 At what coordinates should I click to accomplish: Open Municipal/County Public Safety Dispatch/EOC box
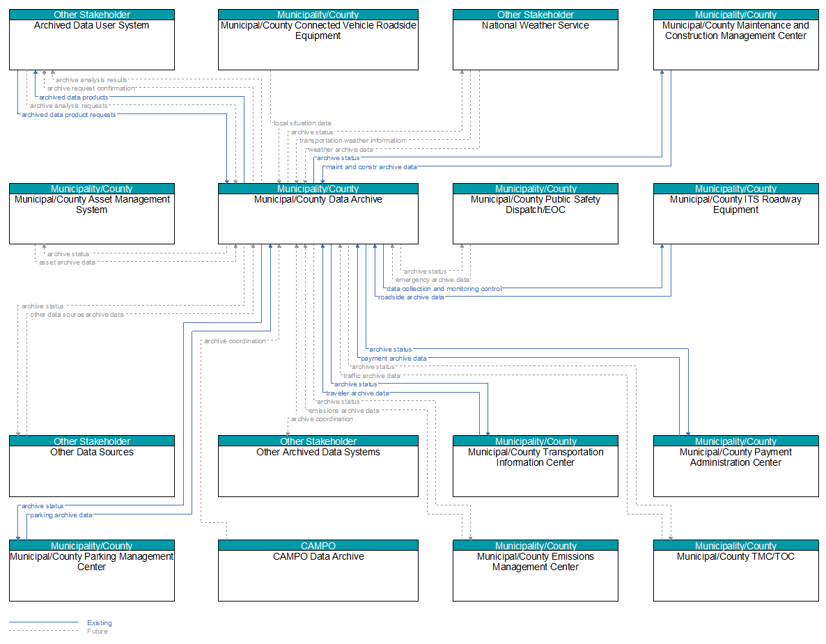pyautogui.click(x=535, y=214)
